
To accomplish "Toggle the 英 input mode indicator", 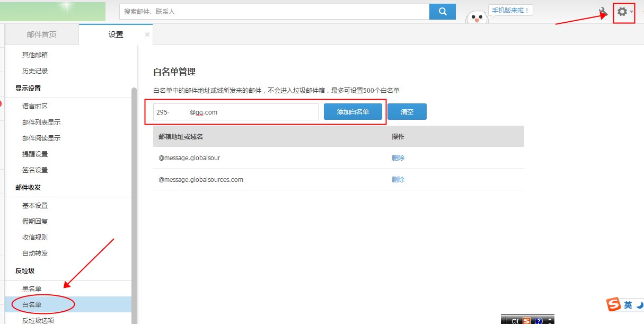I will click(628, 305).
